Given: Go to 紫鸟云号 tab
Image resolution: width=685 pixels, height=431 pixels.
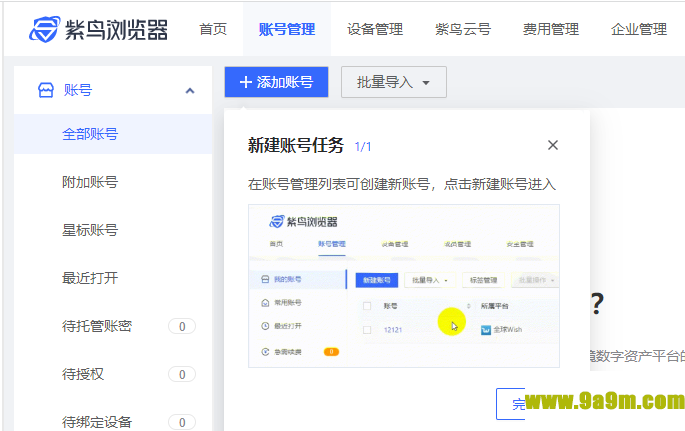Looking at the screenshot, I should click(463, 29).
